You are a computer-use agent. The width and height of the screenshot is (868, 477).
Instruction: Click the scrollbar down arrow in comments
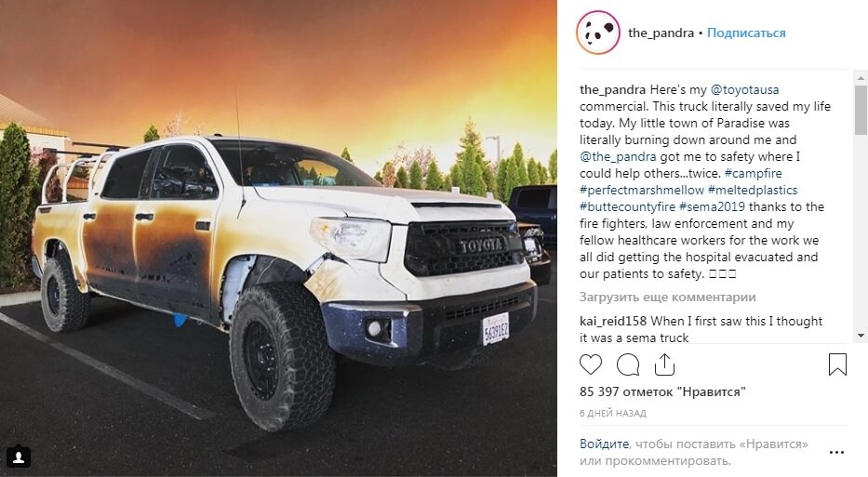861,336
